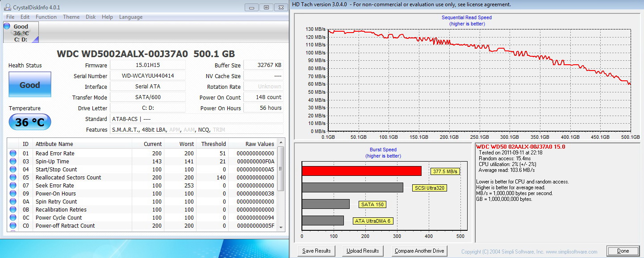The width and height of the screenshot is (644, 258).
Task: Click the 36 °C temperature button
Action: click(x=30, y=122)
